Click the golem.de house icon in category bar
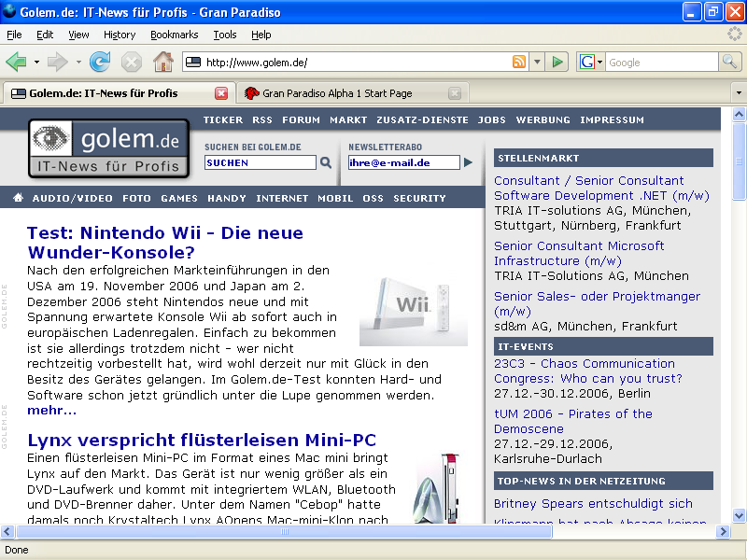Screen dimensions: 747x560 pos(18,198)
